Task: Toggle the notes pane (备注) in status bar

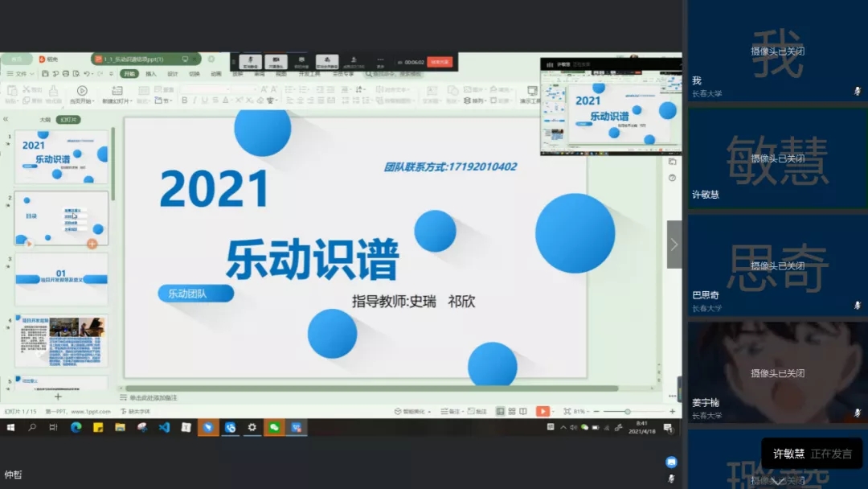Action: tap(450, 412)
